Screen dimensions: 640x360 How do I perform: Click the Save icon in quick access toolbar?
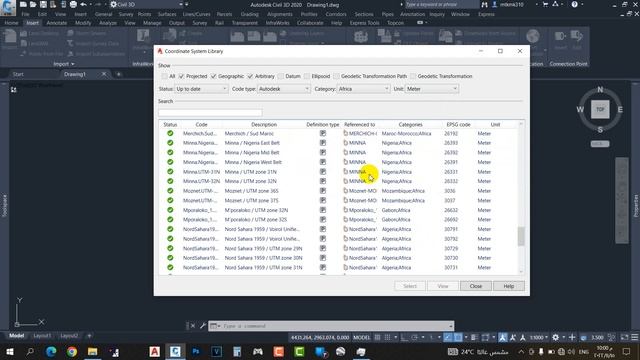pyautogui.click(x=43, y=4)
